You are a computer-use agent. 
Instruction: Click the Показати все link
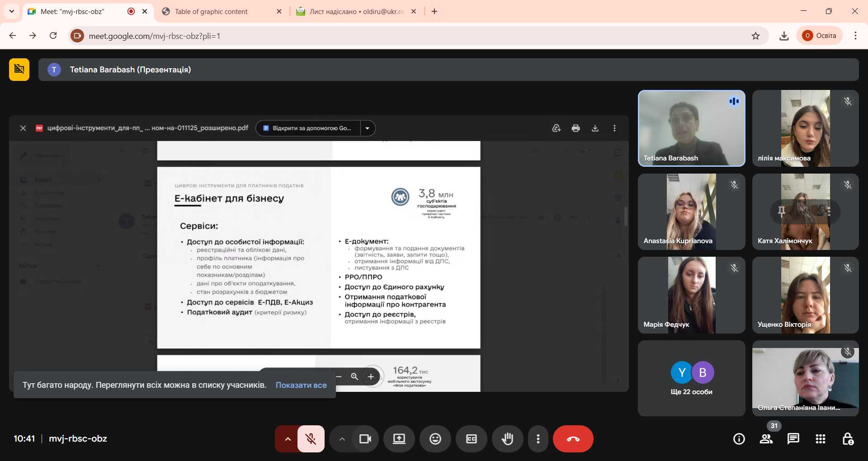click(301, 385)
